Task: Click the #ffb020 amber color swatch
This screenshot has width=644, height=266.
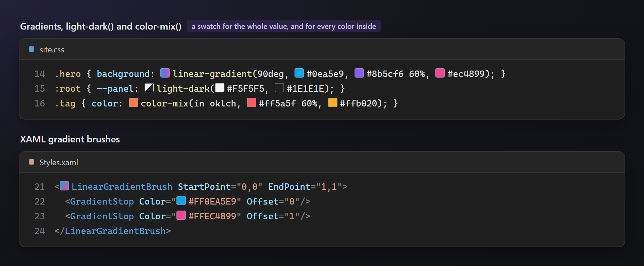Action: point(333,102)
